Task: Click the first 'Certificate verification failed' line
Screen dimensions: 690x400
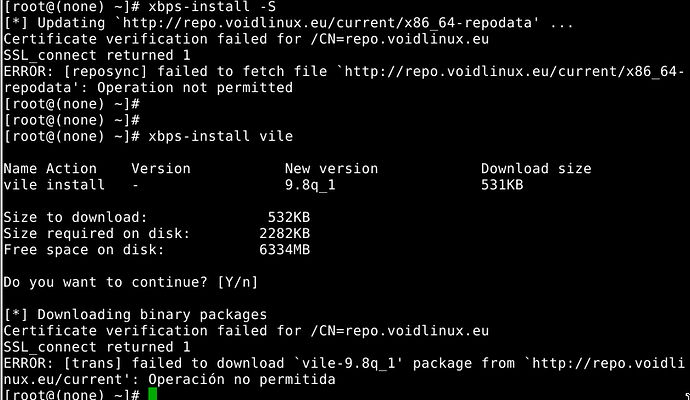Action: pos(246,39)
